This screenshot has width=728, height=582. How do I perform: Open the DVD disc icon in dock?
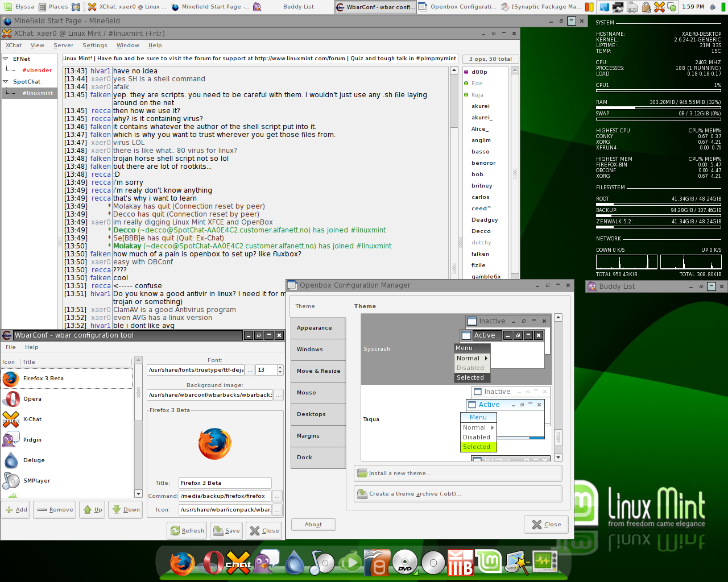(405, 563)
